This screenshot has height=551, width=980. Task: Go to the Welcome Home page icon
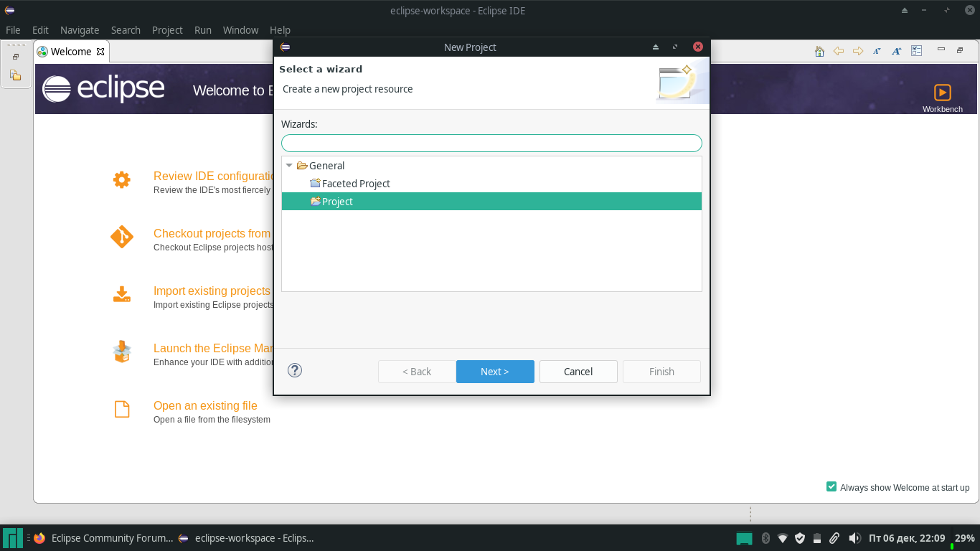click(819, 51)
